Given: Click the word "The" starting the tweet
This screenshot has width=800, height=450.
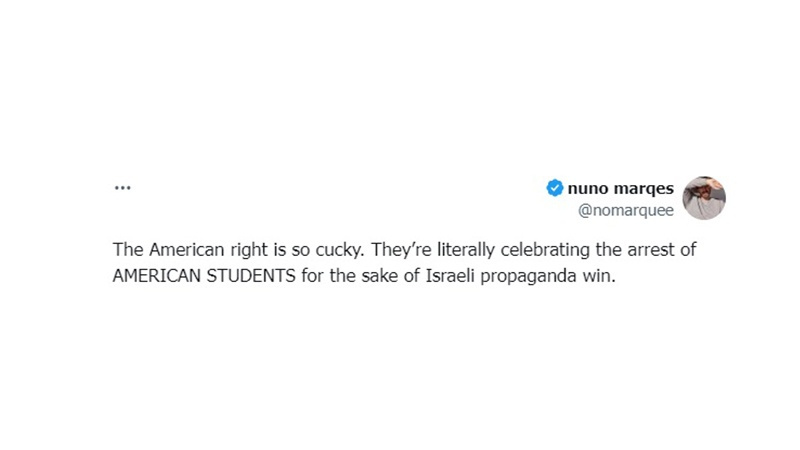Looking at the screenshot, I should pyautogui.click(x=128, y=250).
